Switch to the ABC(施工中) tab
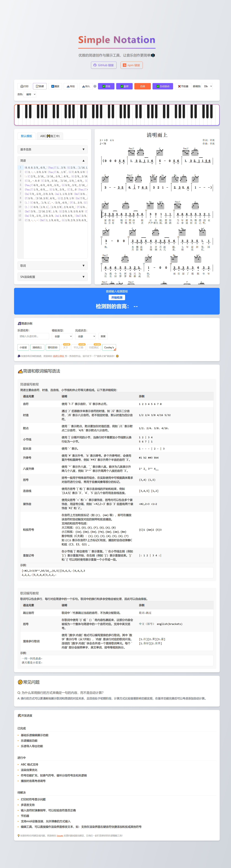The width and height of the screenshot is (231, 868). tap(50, 136)
